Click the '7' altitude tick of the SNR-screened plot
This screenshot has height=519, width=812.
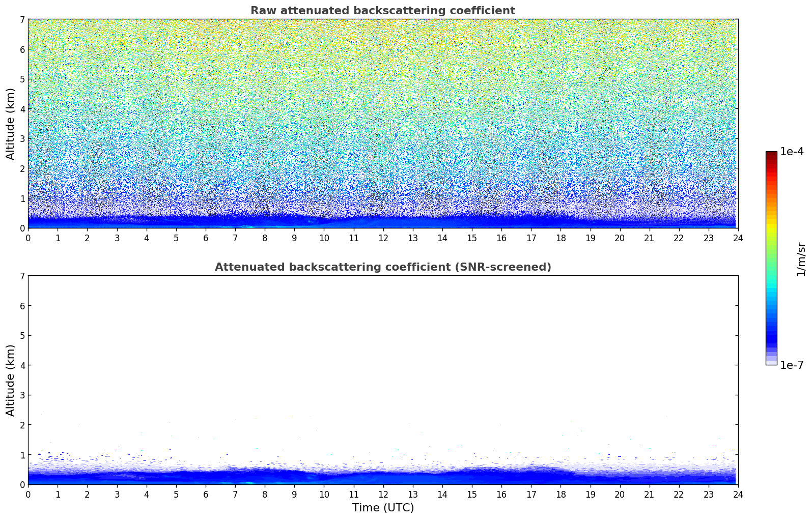pos(22,276)
